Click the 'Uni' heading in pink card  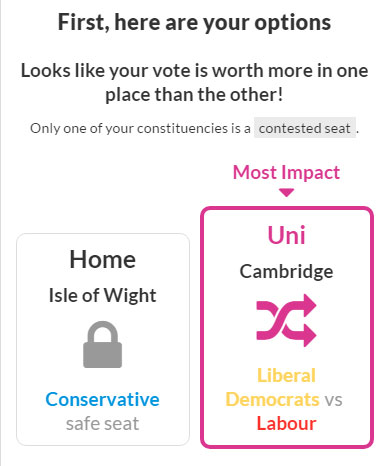coord(286,235)
